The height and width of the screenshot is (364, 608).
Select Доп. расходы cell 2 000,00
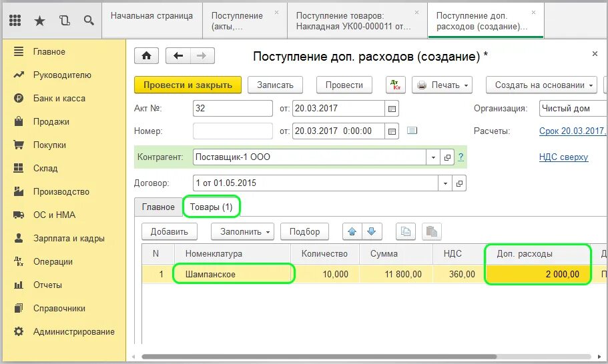tap(538, 274)
